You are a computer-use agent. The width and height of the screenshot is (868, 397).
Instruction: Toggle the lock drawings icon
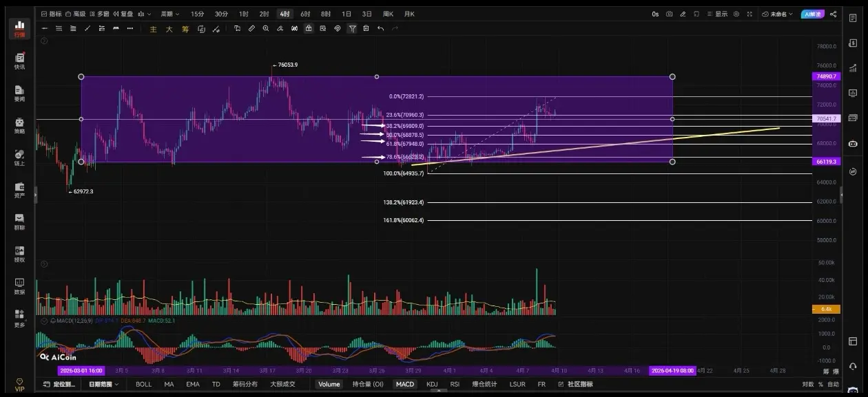[309, 28]
